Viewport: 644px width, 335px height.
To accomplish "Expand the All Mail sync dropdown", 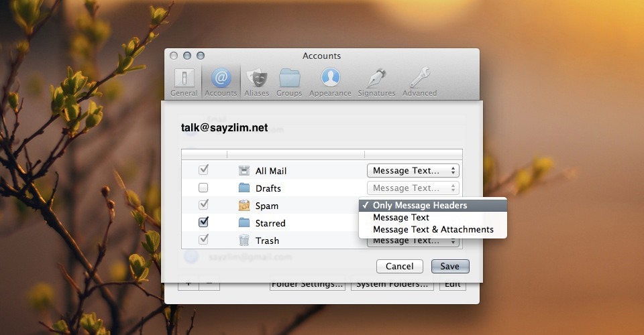I will [x=413, y=171].
